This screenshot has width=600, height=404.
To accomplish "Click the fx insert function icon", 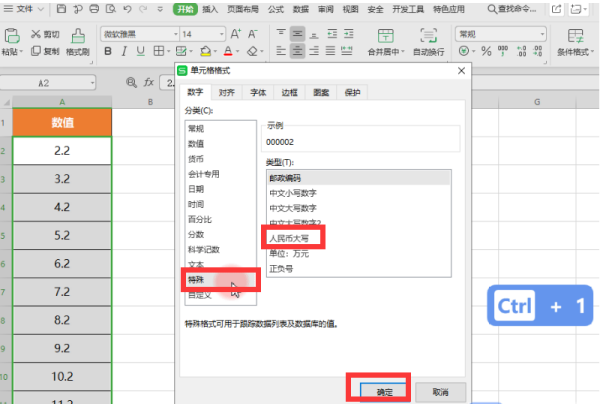I will click(x=149, y=82).
